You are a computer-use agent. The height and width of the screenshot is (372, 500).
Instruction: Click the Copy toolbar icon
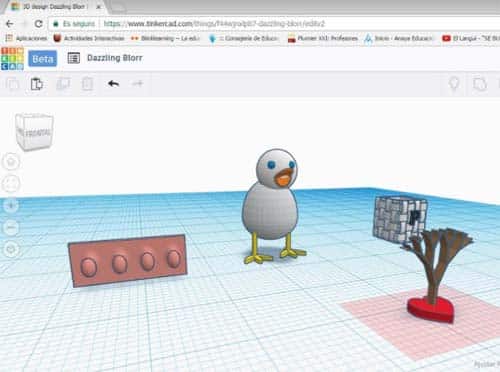coord(13,84)
